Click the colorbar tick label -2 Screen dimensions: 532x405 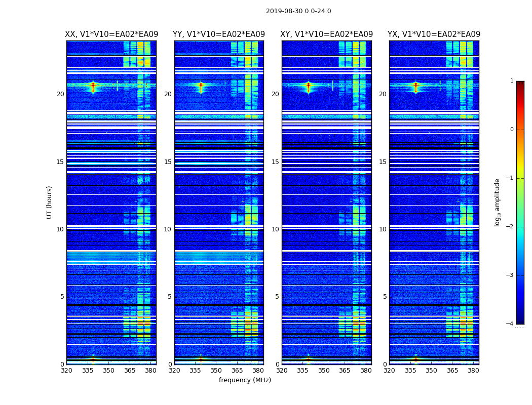(x=511, y=227)
